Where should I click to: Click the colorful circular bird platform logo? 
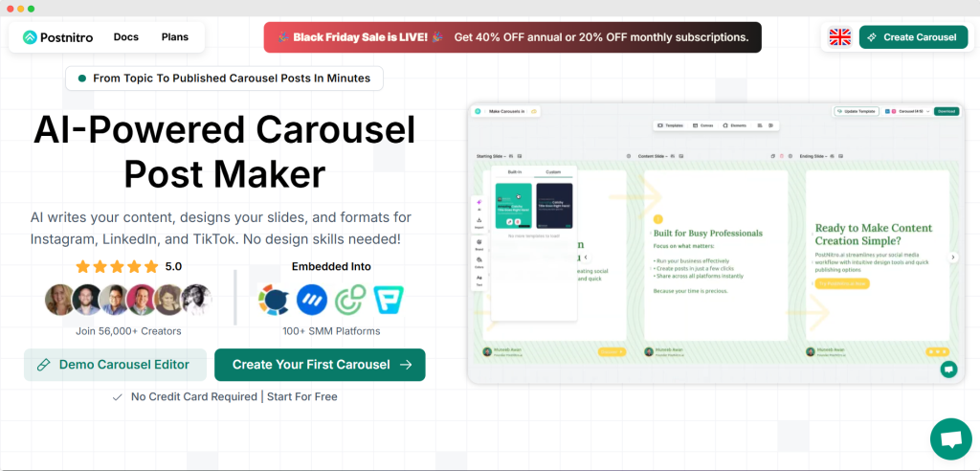[274, 301]
